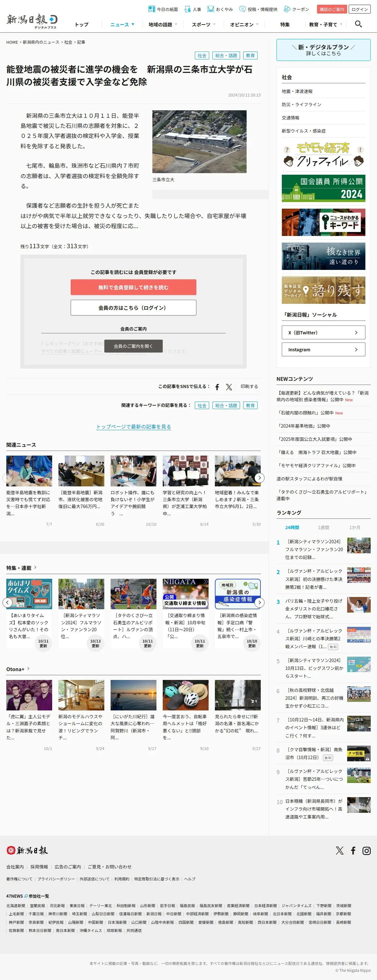This screenshot has height=980, width=377.
Task: Go to トップ in main navigation
Action: point(81,24)
